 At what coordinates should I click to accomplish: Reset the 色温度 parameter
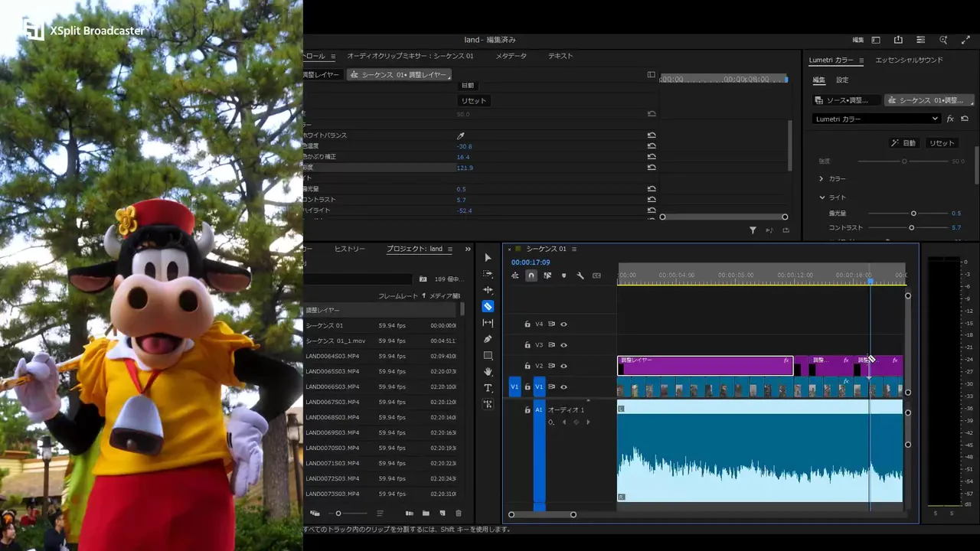652,145
